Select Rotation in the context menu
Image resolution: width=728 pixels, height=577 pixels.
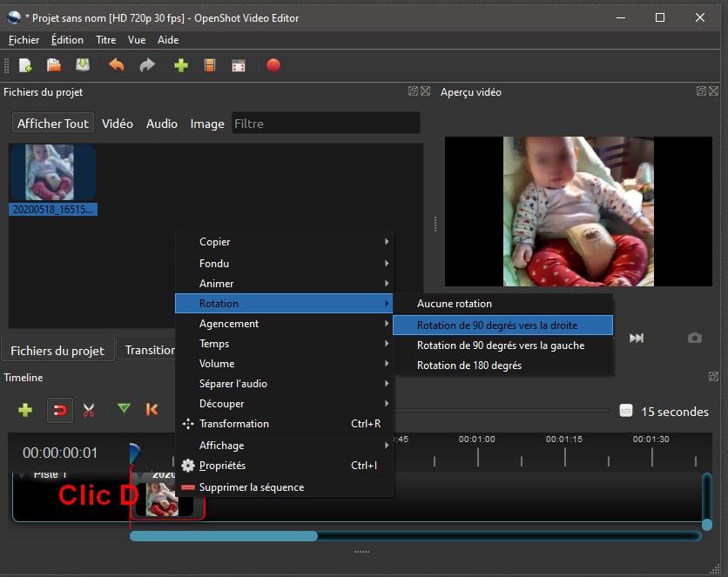coord(284,304)
